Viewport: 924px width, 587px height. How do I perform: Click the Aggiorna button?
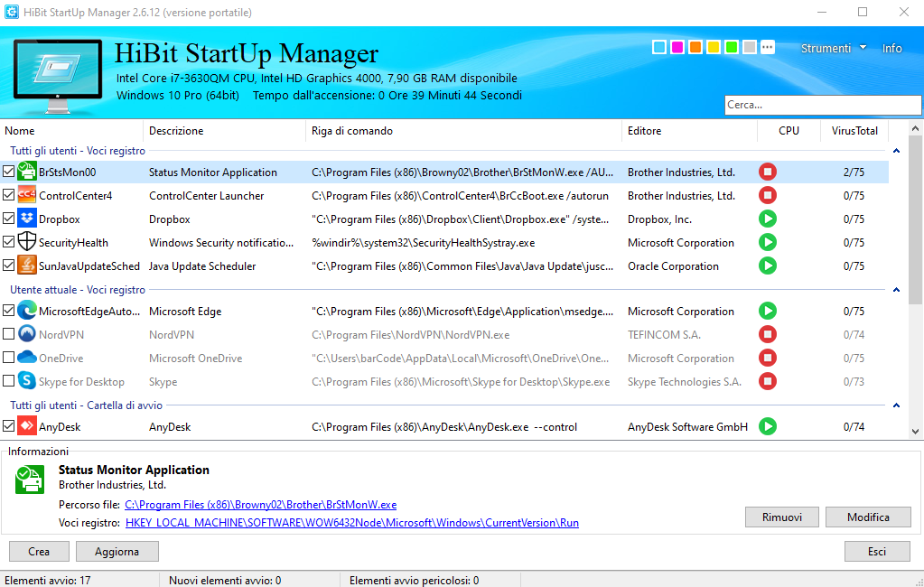117,551
